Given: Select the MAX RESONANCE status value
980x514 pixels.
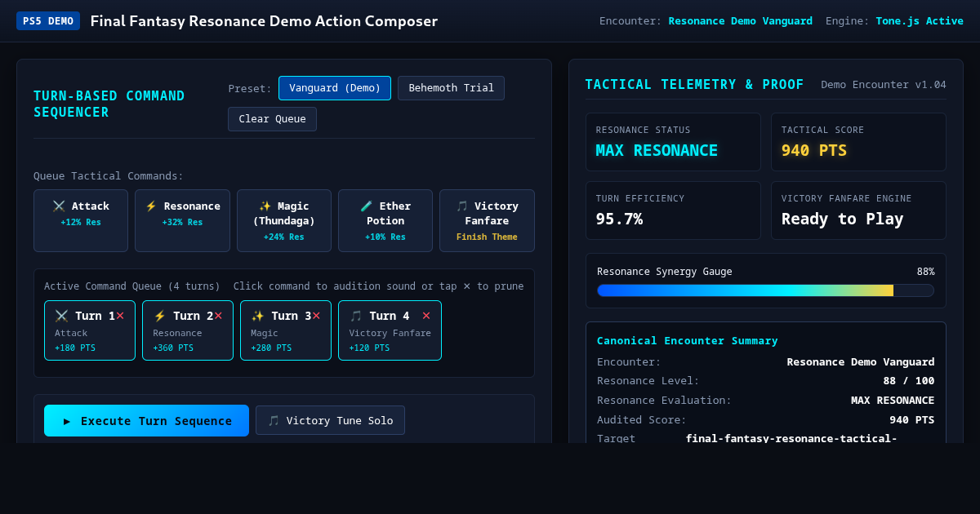Looking at the screenshot, I should click(x=657, y=151).
